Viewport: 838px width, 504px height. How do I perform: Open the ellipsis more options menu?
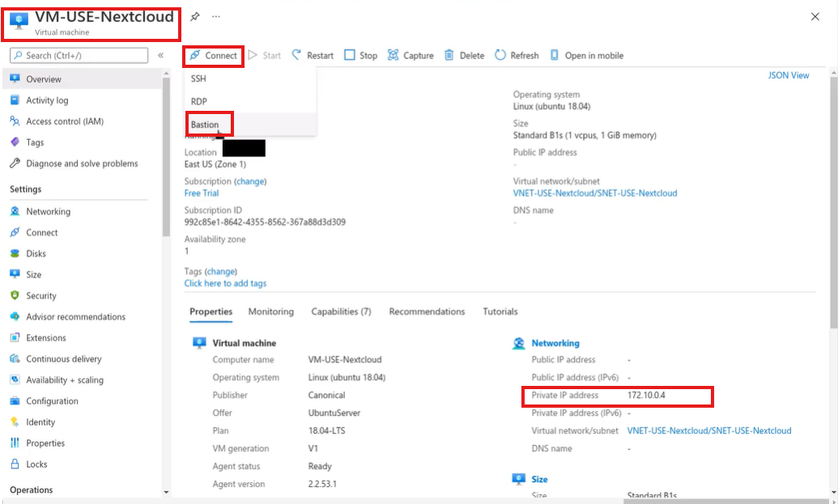pos(216,16)
